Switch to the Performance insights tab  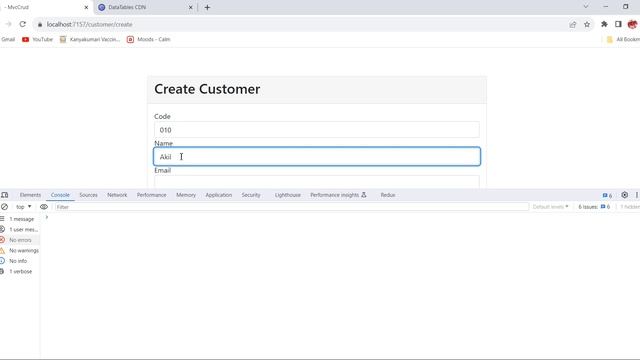click(338, 195)
